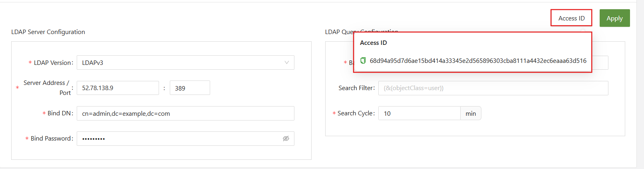Click the LDAP Version field label
The width and height of the screenshot is (644, 169).
pos(53,62)
